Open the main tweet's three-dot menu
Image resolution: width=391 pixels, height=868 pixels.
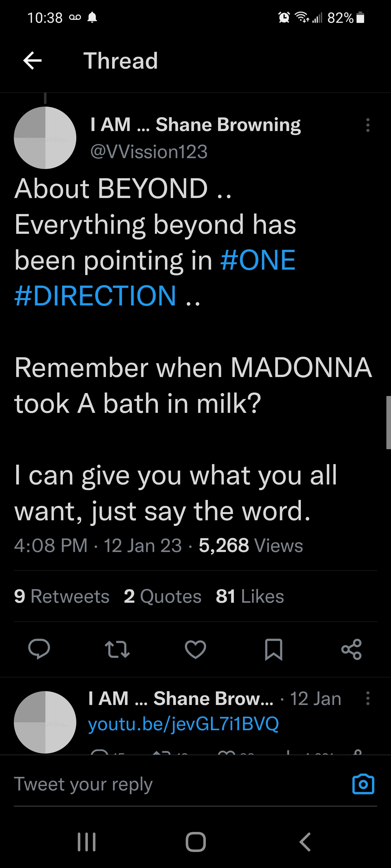coord(368,125)
